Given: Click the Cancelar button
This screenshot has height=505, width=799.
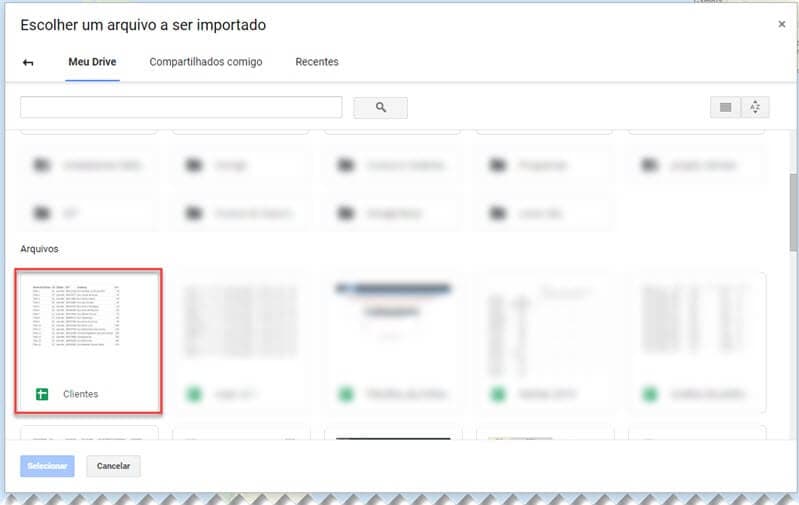Looking at the screenshot, I should (x=113, y=466).
